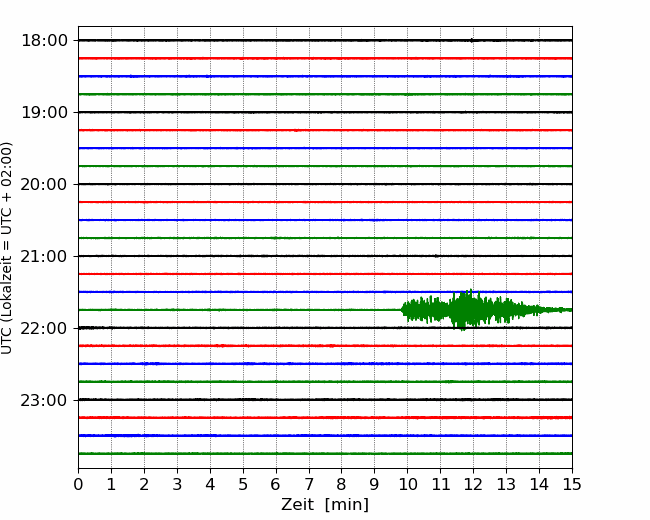Viewport: 650px width, 520px height.
Task: Click the x-axis tick label 0
Action: (78, 484)
